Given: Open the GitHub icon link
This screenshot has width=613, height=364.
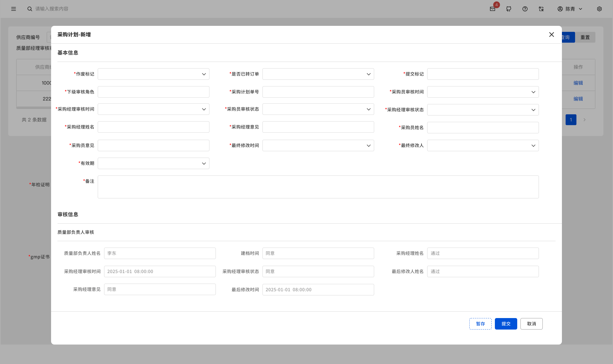Looking at the screenshot, I should tap(509, 9).
